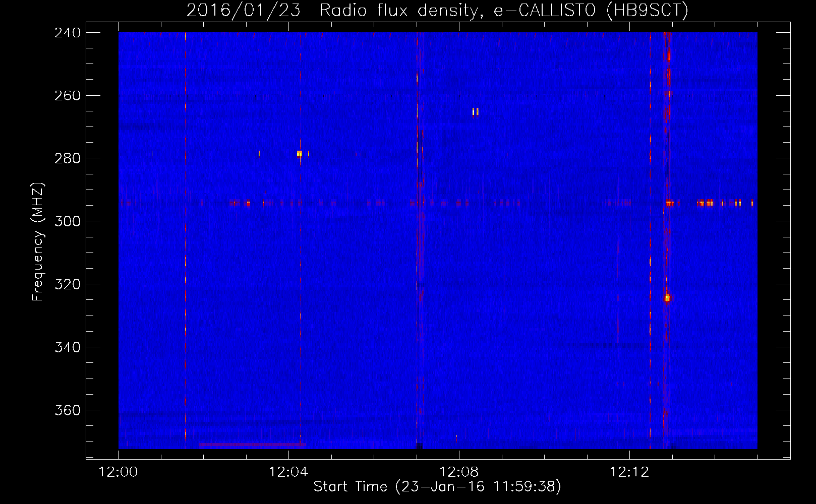This screenshot has width=816, height=504.
Task: Click the paired white marks near 265 MHz
Action: click(x=476, y=111)
